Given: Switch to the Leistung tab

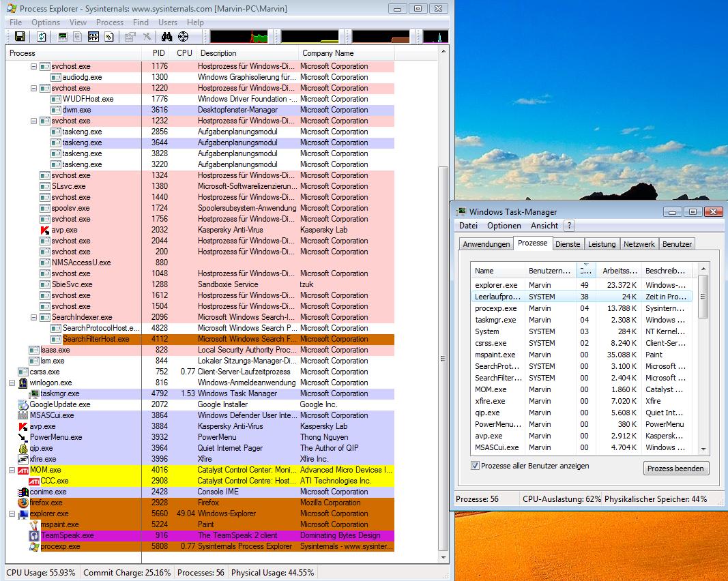Looking at the screenshot, I should [602, 244].
